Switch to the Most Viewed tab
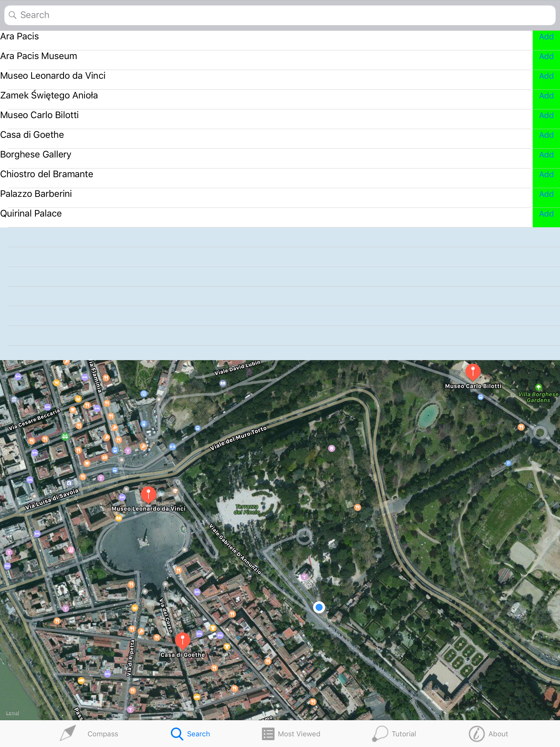Screen dimensions: 560x747 point(291,734)
